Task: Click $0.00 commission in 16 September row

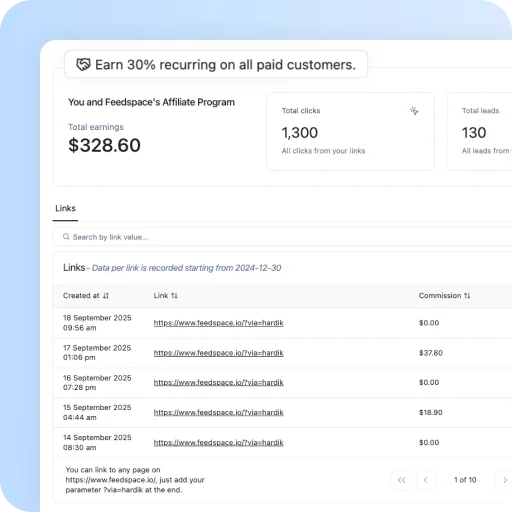Action: point(429,382)
